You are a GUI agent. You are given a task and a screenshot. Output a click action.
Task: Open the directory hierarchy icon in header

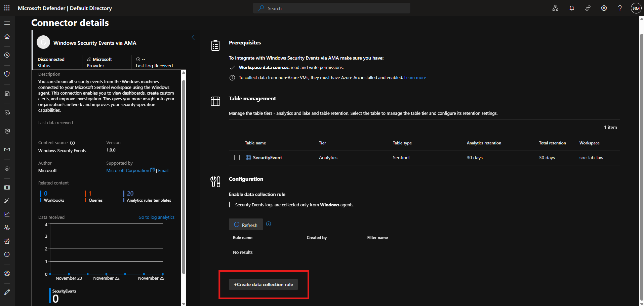point(555,8)
